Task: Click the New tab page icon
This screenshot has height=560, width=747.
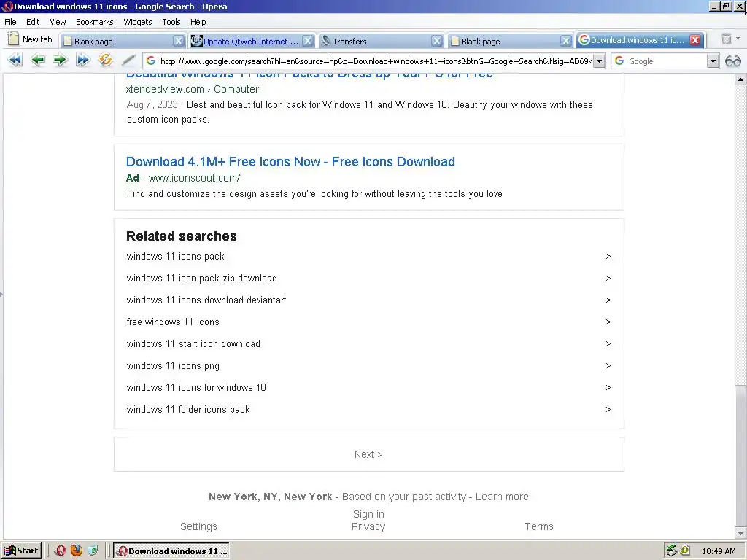Action: tap(13, 39)
